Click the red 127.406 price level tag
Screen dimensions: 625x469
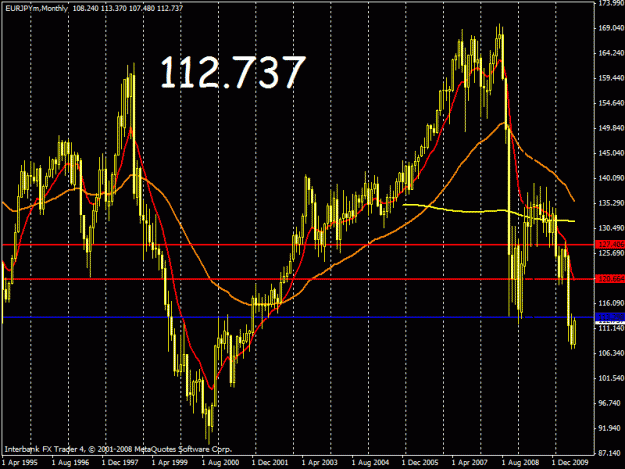tap(610, 244)
